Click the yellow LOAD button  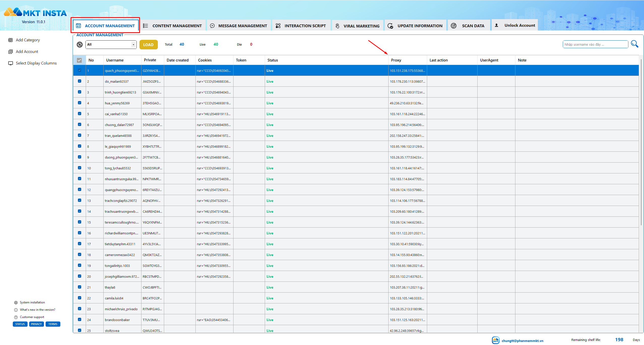pos(149,45)
